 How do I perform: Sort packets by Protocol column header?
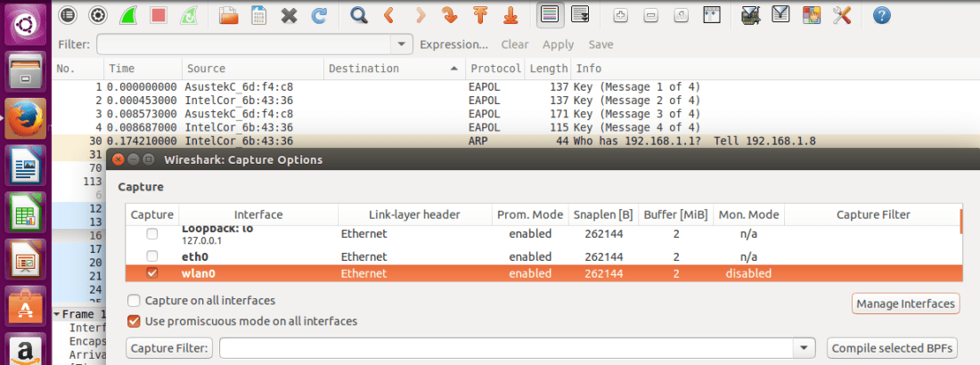tap(495, 69)
